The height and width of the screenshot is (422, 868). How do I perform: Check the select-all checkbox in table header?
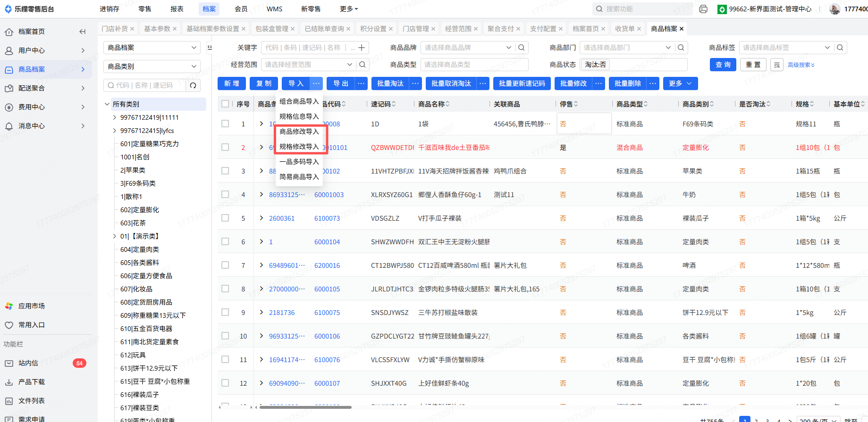tap(225, 104)
